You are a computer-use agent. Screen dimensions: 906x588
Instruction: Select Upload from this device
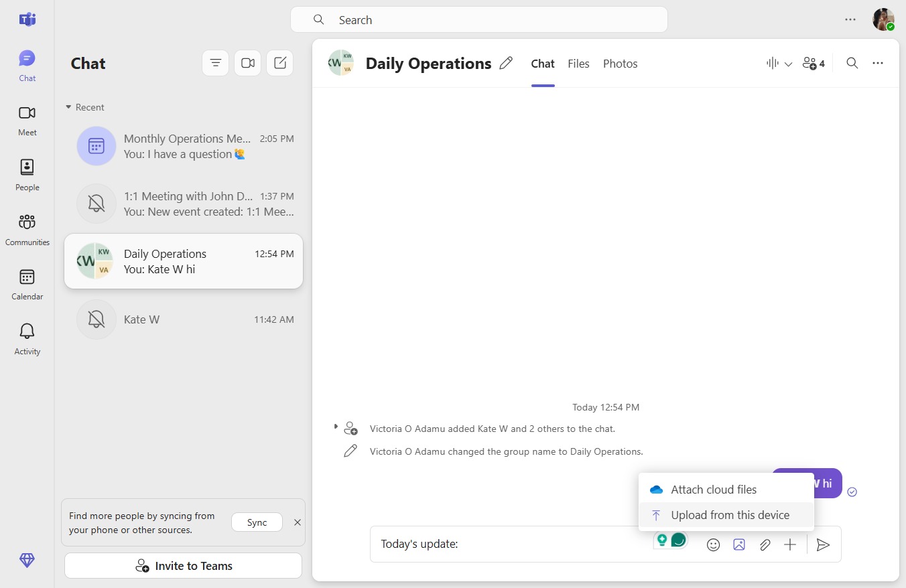click(726, 515)
